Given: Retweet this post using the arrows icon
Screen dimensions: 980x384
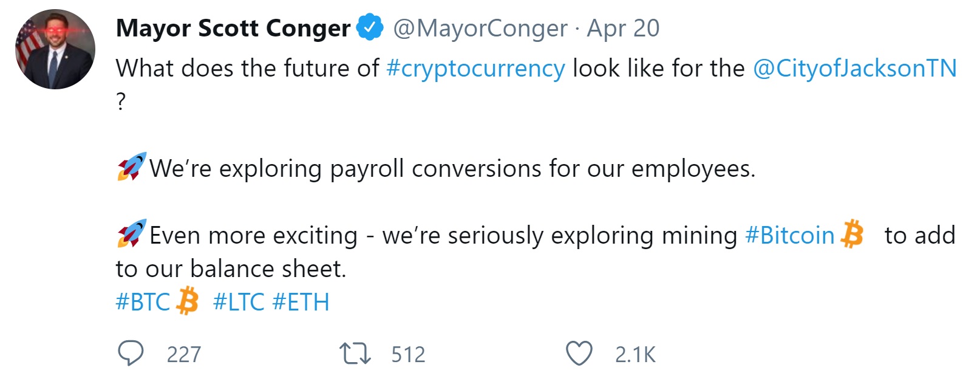Looking at the screenshot, I should [355, 354].
